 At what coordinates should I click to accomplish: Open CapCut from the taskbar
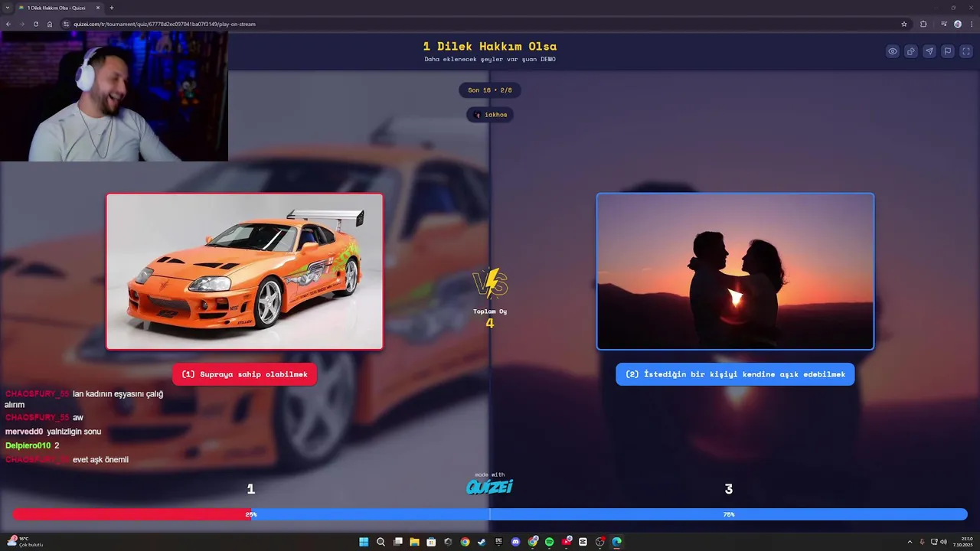point(583,542)
